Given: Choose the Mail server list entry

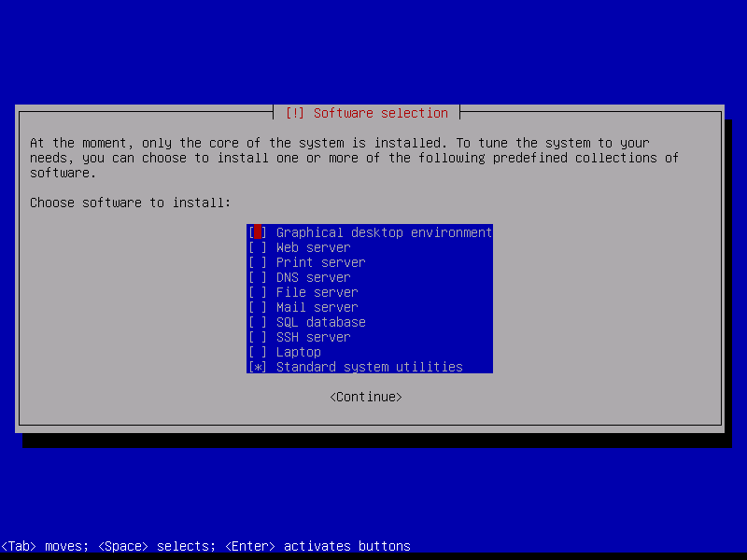Looking at the screenshot, I should click(370, 307).
